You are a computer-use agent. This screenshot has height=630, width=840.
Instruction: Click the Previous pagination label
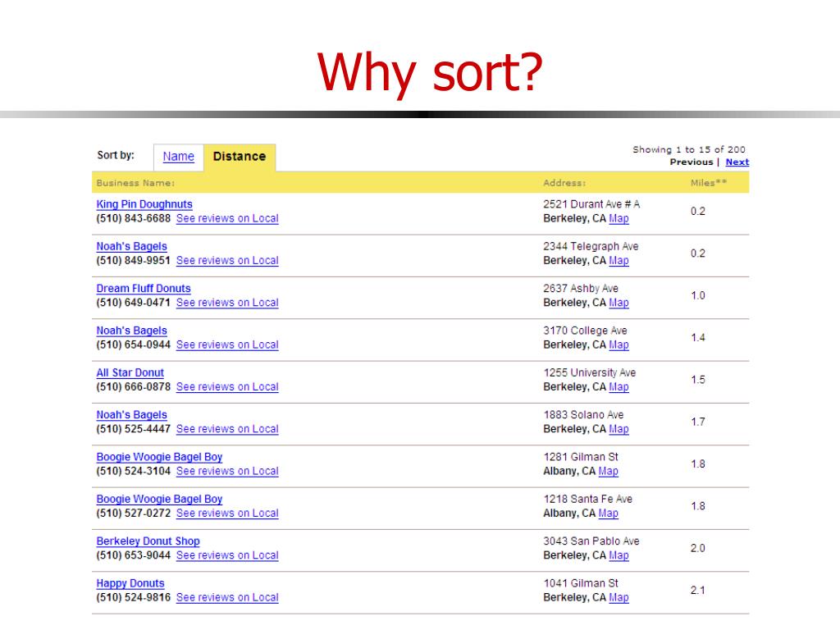(x=691, y=162)
